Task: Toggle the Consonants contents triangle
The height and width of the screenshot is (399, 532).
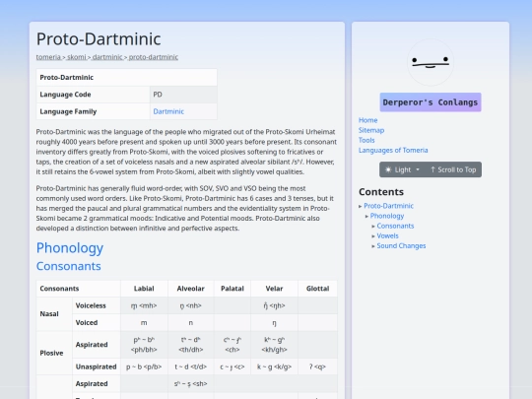Action: 373,227
